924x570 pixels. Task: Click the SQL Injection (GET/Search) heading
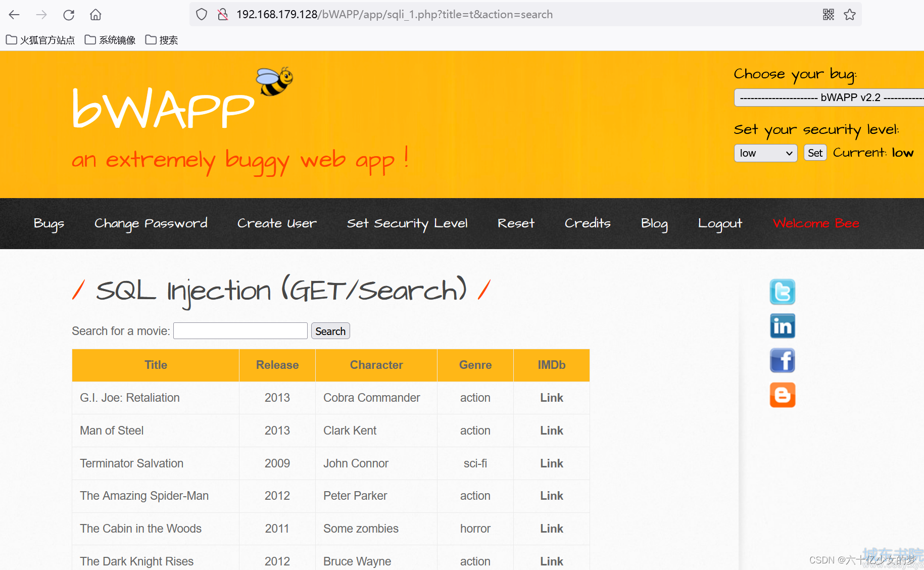[x=281, y=291]
